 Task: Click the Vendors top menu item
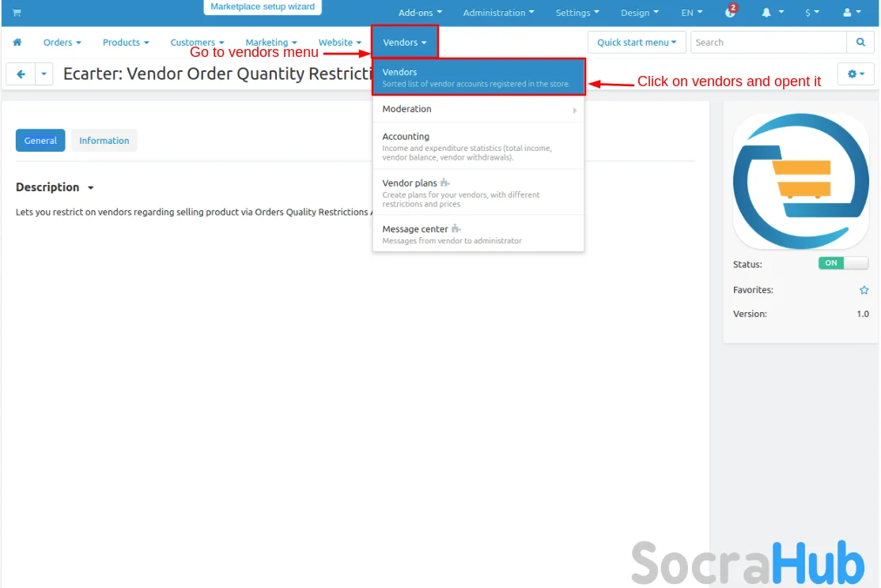(x=405, y=42)
